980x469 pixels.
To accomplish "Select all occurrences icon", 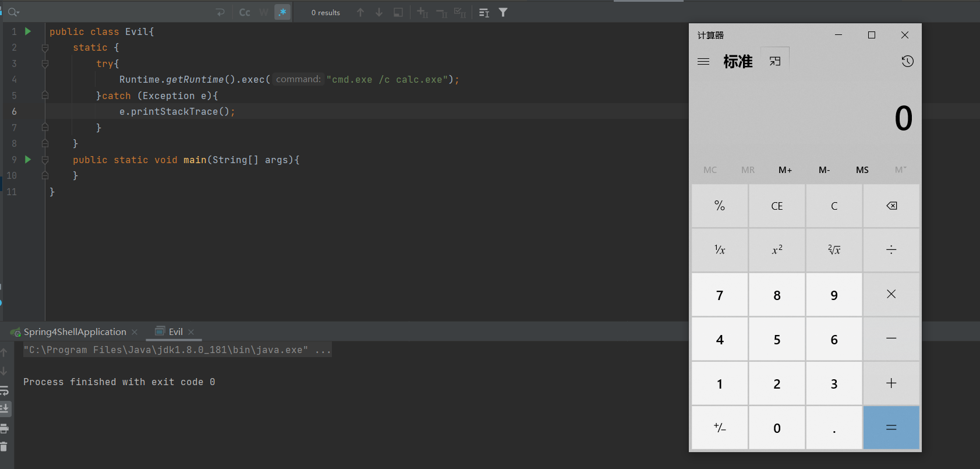I will [x=460, y=12].
